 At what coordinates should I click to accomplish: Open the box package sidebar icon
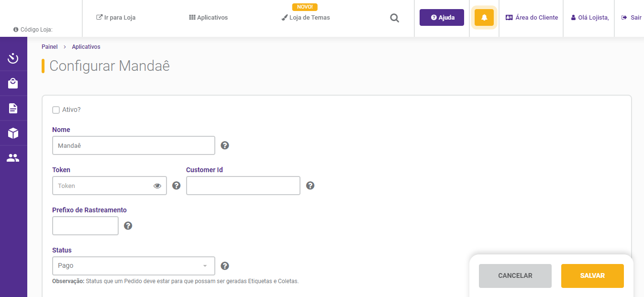[13, 133]
